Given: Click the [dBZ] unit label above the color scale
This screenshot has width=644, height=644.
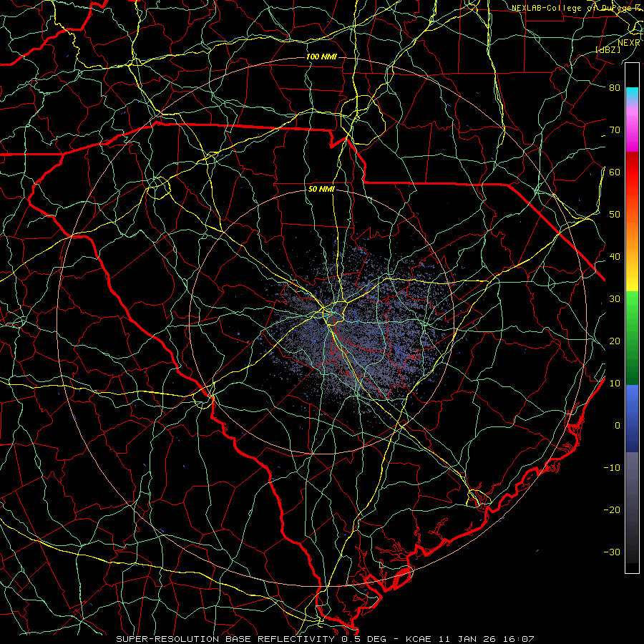Looking at the screenshot, I should pyautogui.click(x=608, y=49).
